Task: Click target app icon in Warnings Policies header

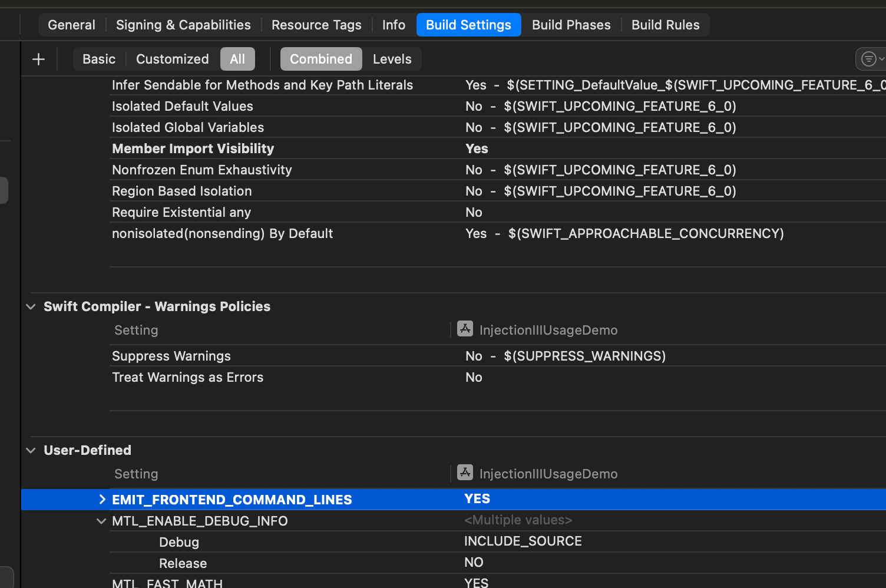Action: (x=465, y=329)
